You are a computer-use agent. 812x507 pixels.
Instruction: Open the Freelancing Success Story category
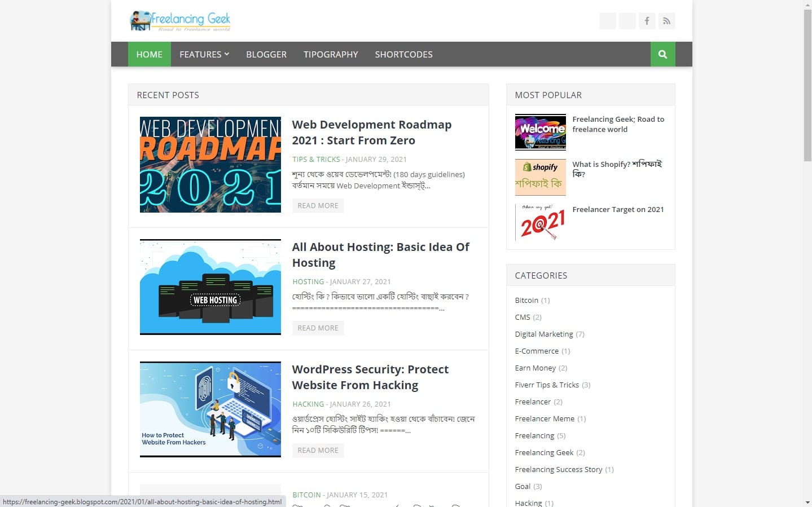(x=559, y=470)
